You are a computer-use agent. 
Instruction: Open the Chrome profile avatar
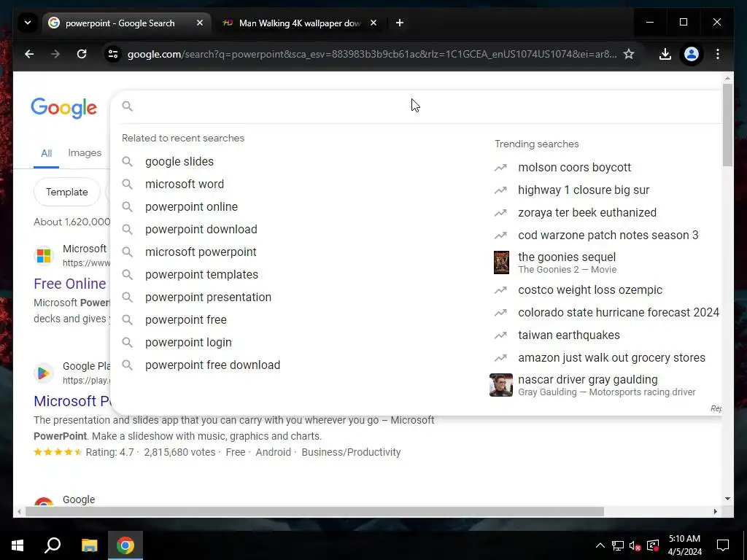pyautogui.click(x=692, y=54)
